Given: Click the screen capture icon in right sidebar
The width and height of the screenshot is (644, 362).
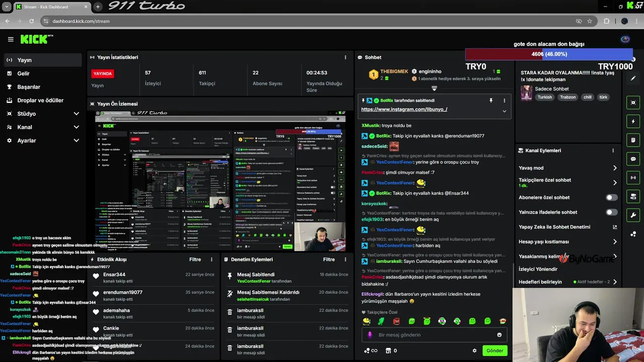Looking at the screenshot, I should 633,103.
